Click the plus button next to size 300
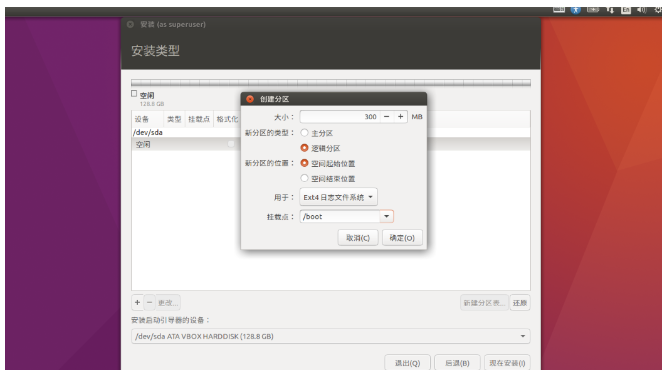The height and width of the screenshot is (376, 667). [400, 117]
